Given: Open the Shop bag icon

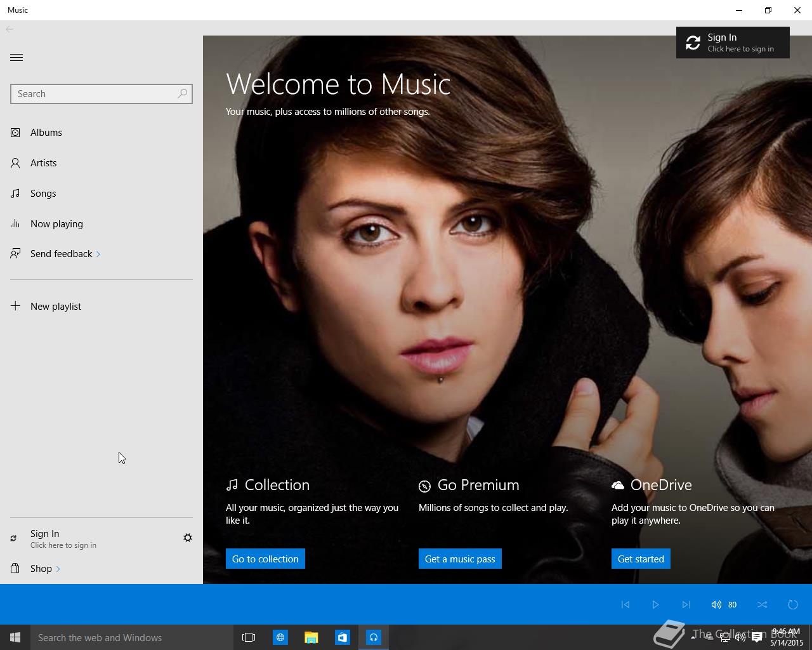Looking at the screenshot, I should tap(15, 568).
